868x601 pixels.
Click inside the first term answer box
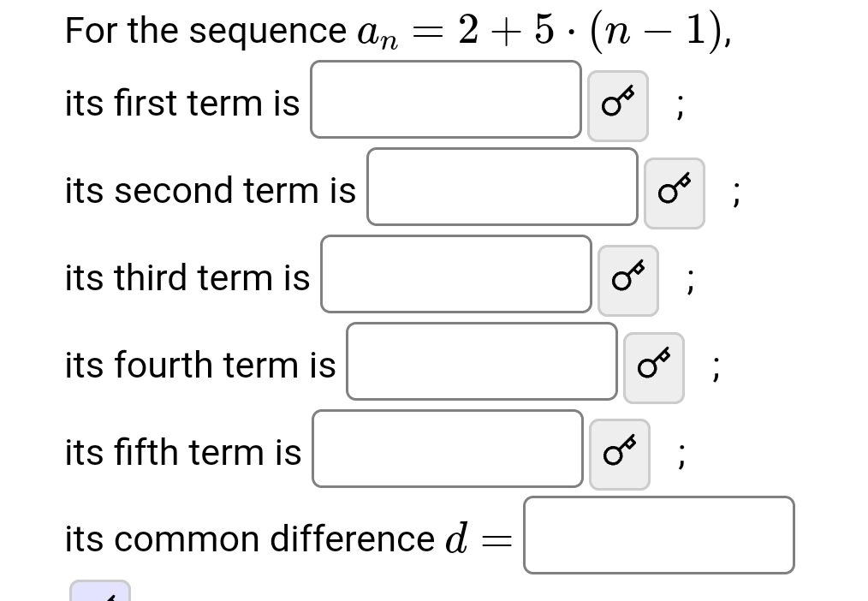(x=446, y=100)
